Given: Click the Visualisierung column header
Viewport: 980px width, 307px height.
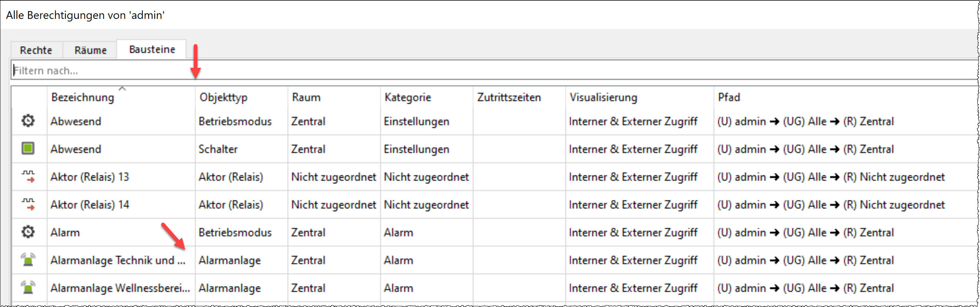Looking at the screenshot, I should pyautogui.click(x=603, y=97).
